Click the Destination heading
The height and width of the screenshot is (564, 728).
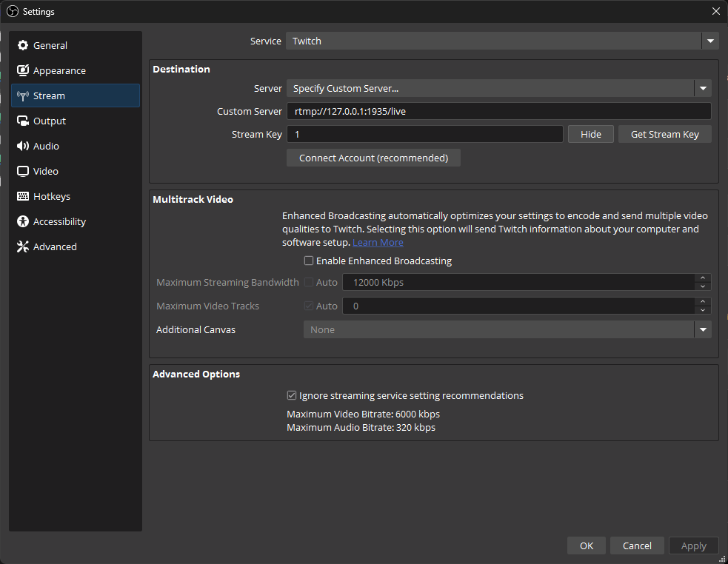tap(181, 69)
